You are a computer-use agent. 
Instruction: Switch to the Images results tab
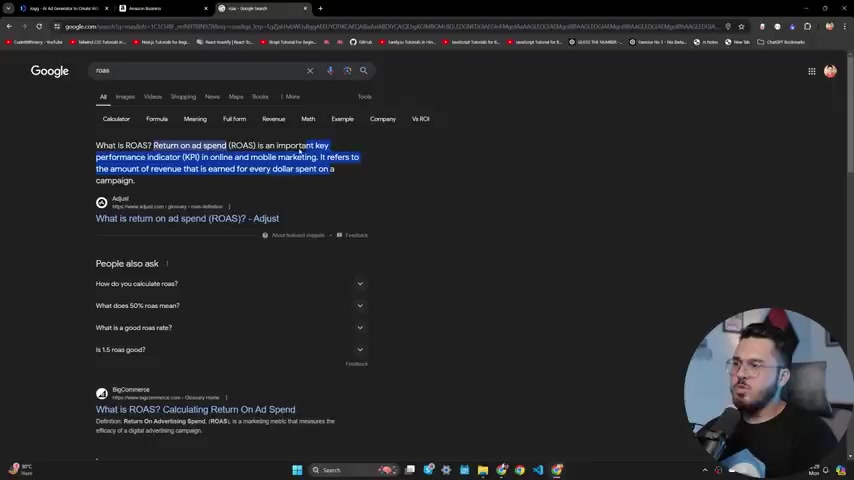point(125,96)
